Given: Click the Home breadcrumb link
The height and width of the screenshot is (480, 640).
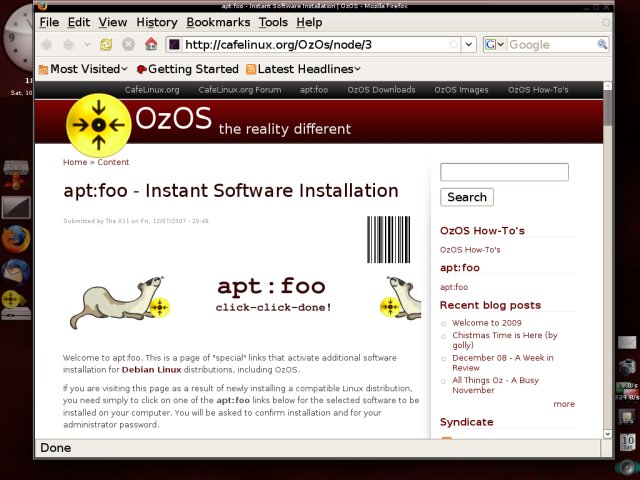Looking at the screenshot, I should tap(75, 162).
